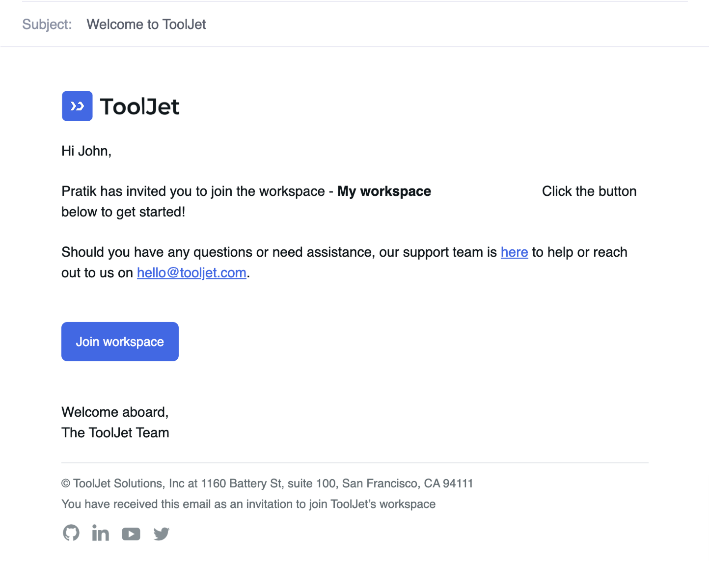
Task: Open the YouTube icon link
Action: [131, 534]
